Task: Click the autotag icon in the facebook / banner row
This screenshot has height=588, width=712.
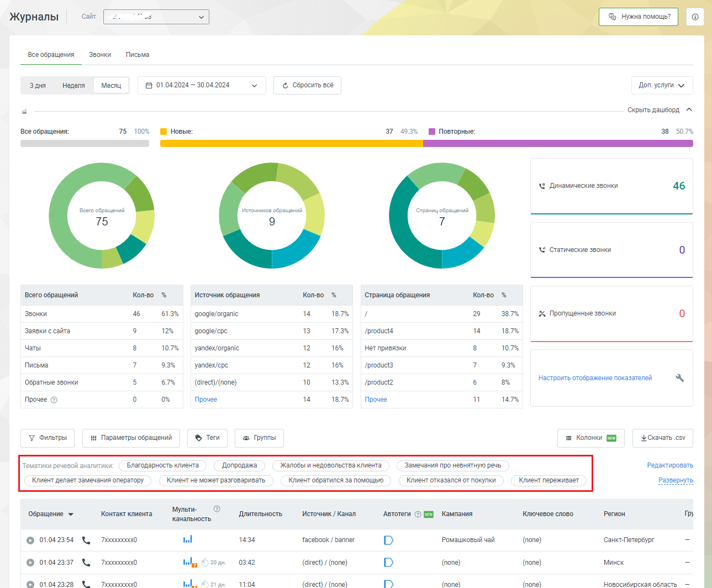Action: pyautogui.click(x=389, y=540)
